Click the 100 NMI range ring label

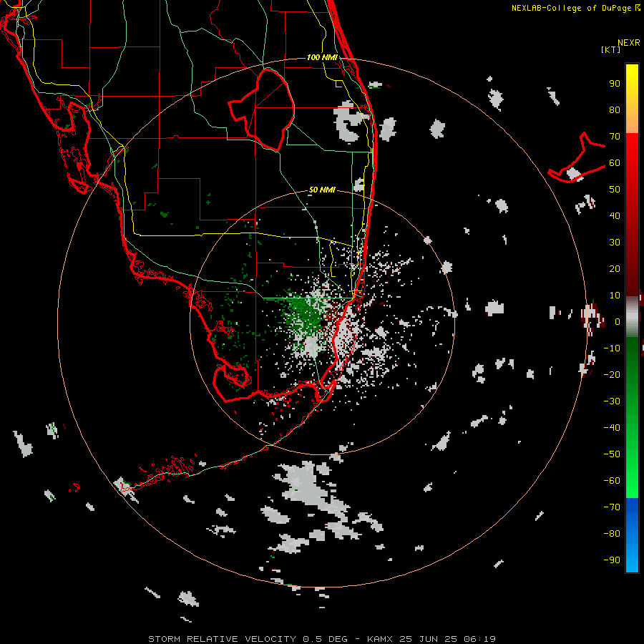[x=322, y=57]
